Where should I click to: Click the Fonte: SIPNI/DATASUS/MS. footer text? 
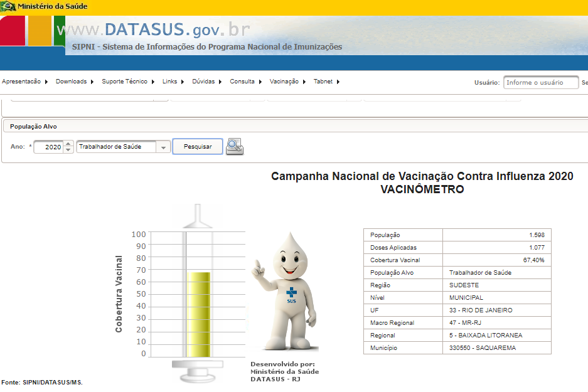coord(42,382)
